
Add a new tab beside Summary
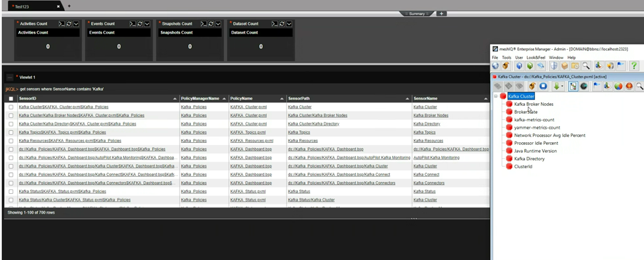pyautogui.click(x=441, y=14)
